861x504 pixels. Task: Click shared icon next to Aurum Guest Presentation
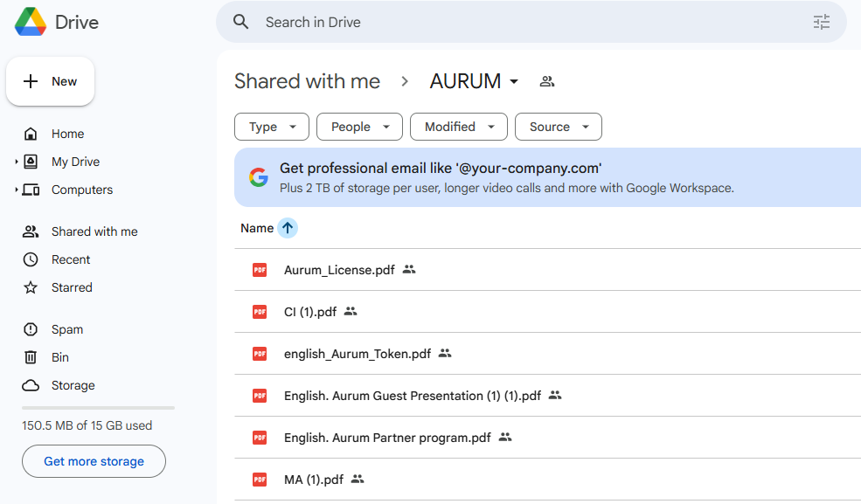[x=555, y=395]
